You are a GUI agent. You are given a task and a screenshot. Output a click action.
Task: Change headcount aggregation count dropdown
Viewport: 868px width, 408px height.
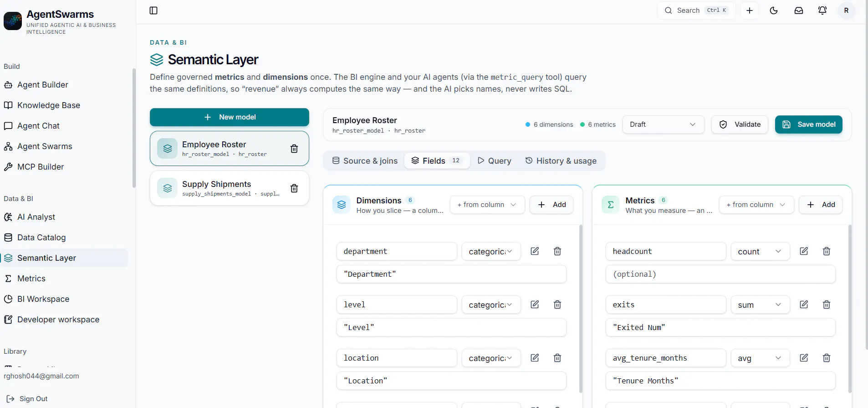(760, 251)
